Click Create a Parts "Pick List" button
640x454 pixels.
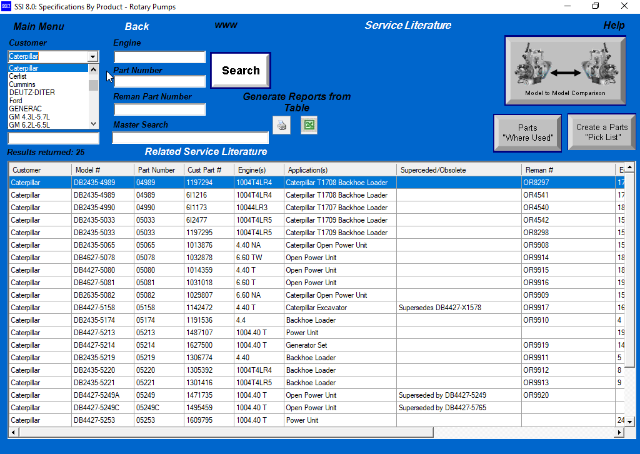tap(602, 132)
